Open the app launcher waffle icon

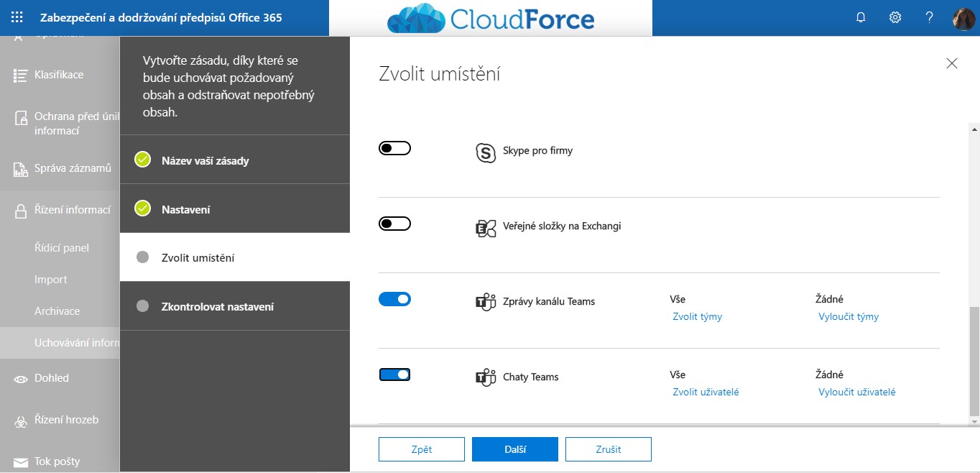17,17
